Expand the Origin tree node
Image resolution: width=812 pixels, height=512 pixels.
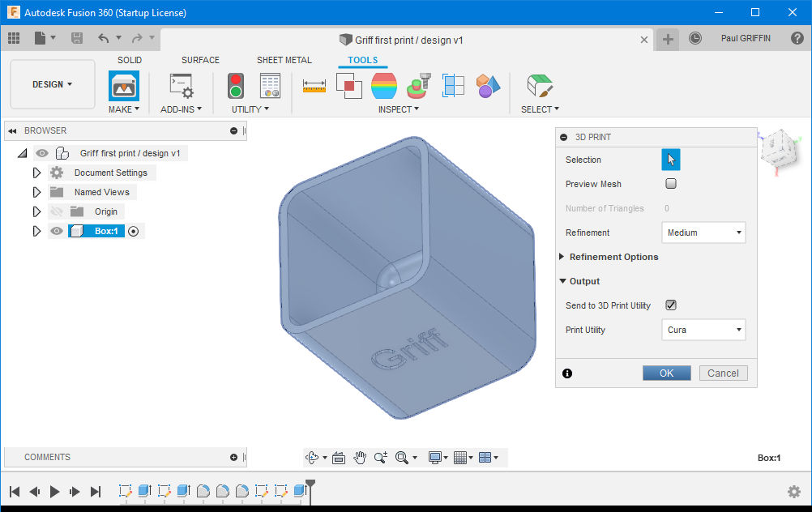tap(36, 211)
